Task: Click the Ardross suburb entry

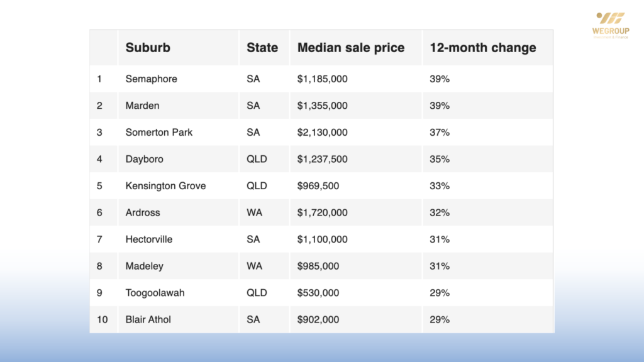Action: click(143, 212)
